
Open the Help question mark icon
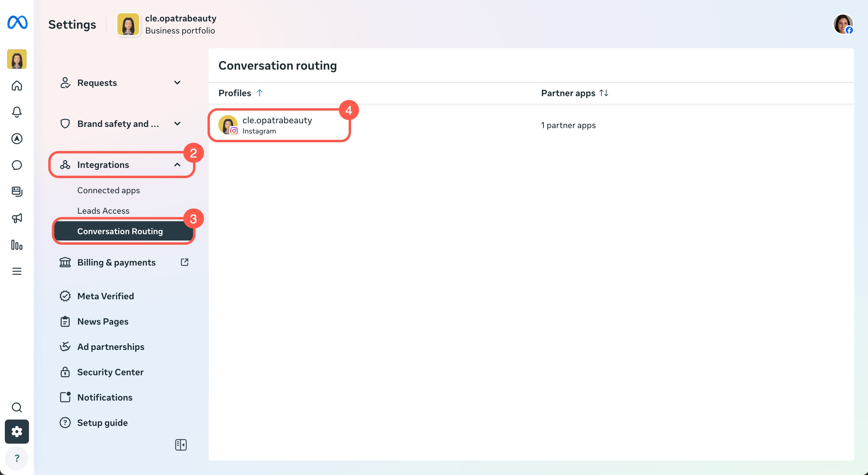17,458
